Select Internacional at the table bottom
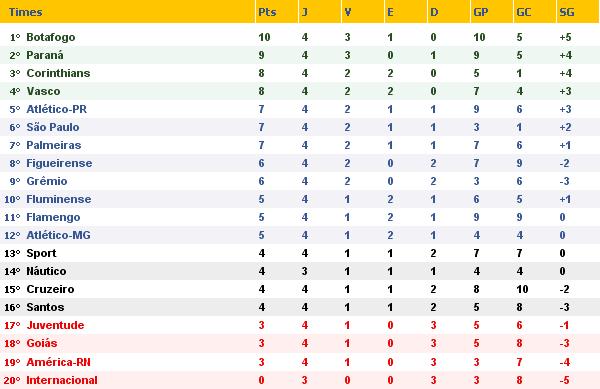The image size is (600, 389). tap(62, 380)
